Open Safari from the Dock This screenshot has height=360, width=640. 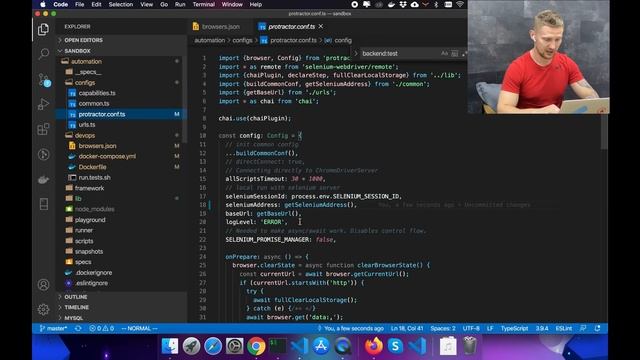click(213, 347)
